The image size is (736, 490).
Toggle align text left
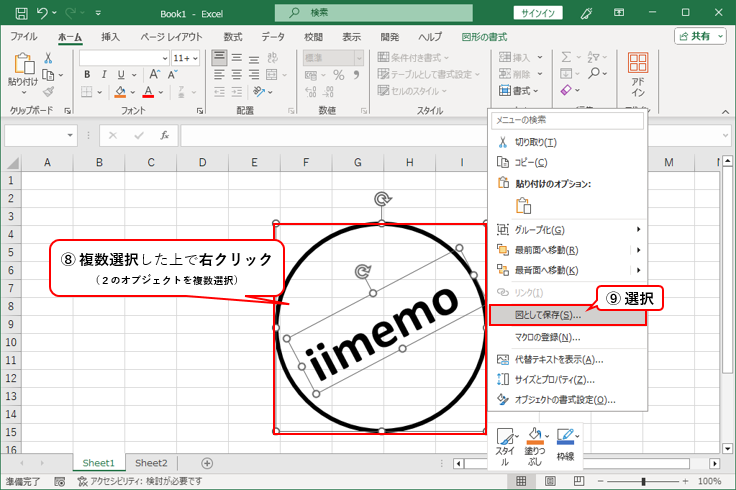[x=219, y=75]
